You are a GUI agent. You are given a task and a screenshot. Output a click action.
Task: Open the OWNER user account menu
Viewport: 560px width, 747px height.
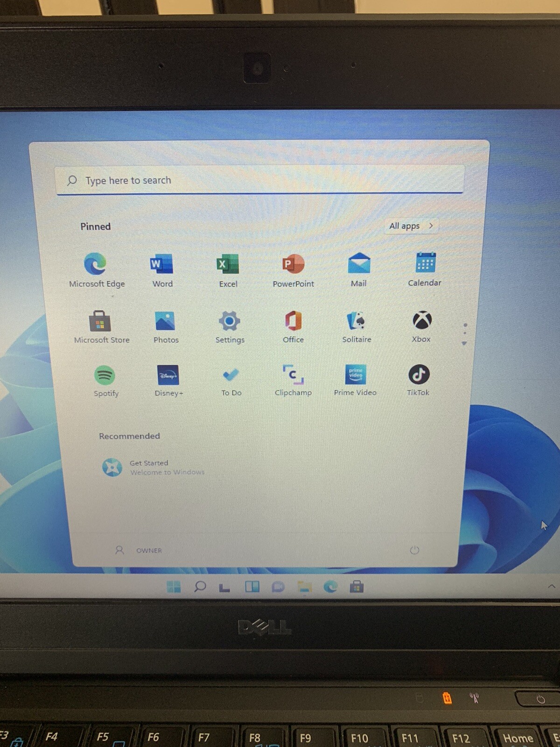(139, 550)
